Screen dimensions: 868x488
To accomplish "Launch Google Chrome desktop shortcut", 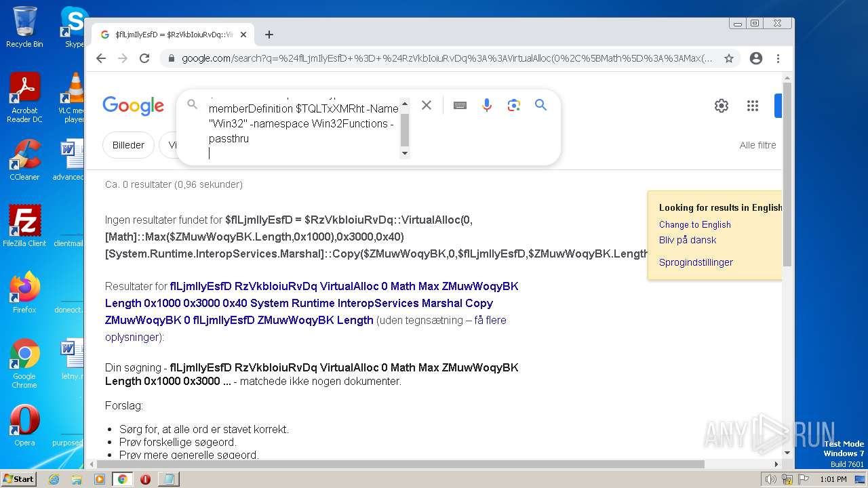I will tap(24, 363).
